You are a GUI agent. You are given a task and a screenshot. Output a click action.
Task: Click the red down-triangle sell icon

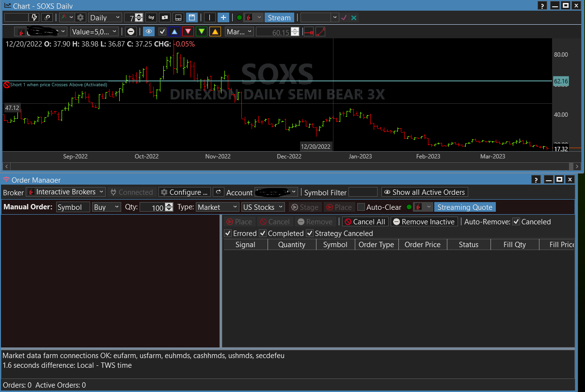[188, 31]
